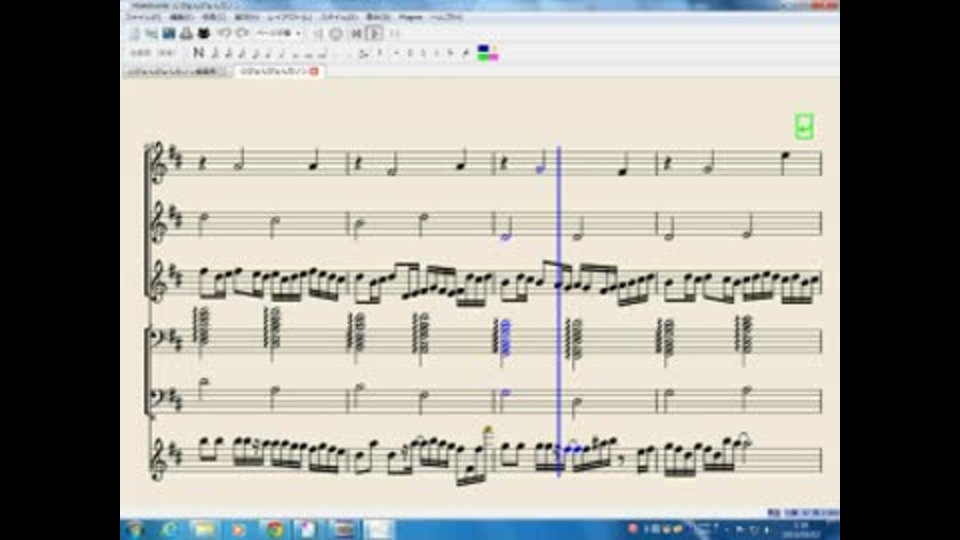Screen dimensions: 960x540
Task: Open Google Chrome from the taskbar
Action: (x=274, y=530)
